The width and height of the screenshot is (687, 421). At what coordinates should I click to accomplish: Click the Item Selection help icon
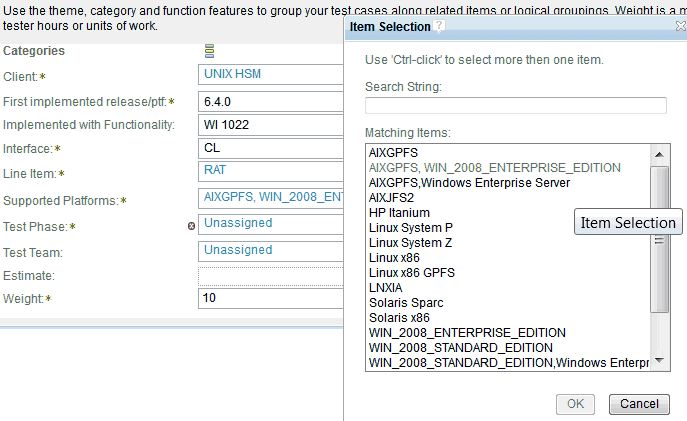click(x=440, y=27)
